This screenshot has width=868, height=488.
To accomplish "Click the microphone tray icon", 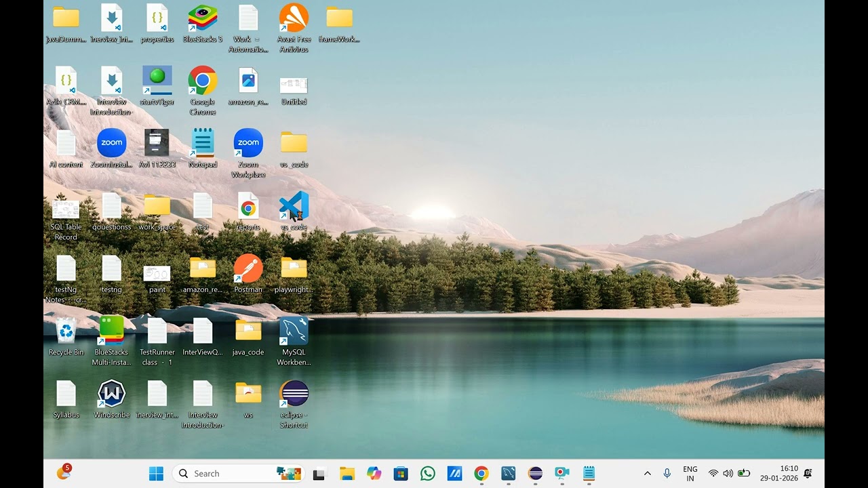I will point(667,474).
